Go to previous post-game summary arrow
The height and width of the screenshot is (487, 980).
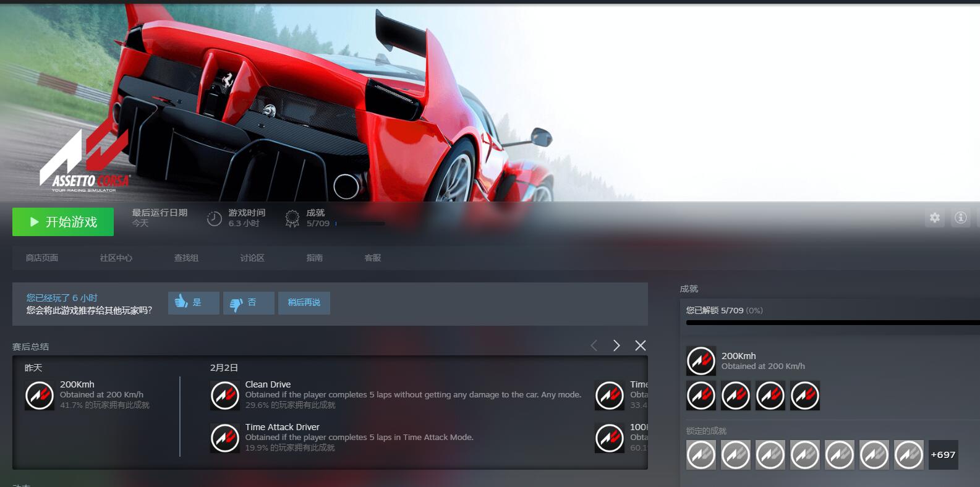coord(594,345)
